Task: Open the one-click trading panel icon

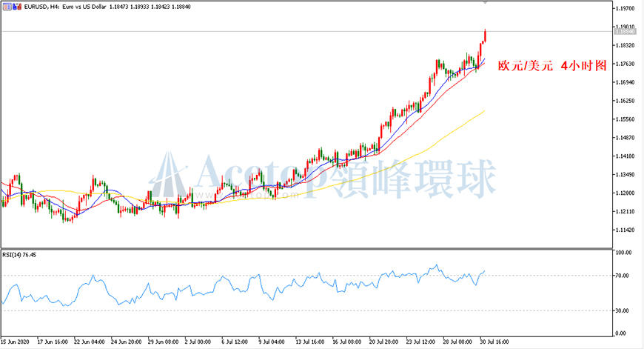Action: coord(7,7)
